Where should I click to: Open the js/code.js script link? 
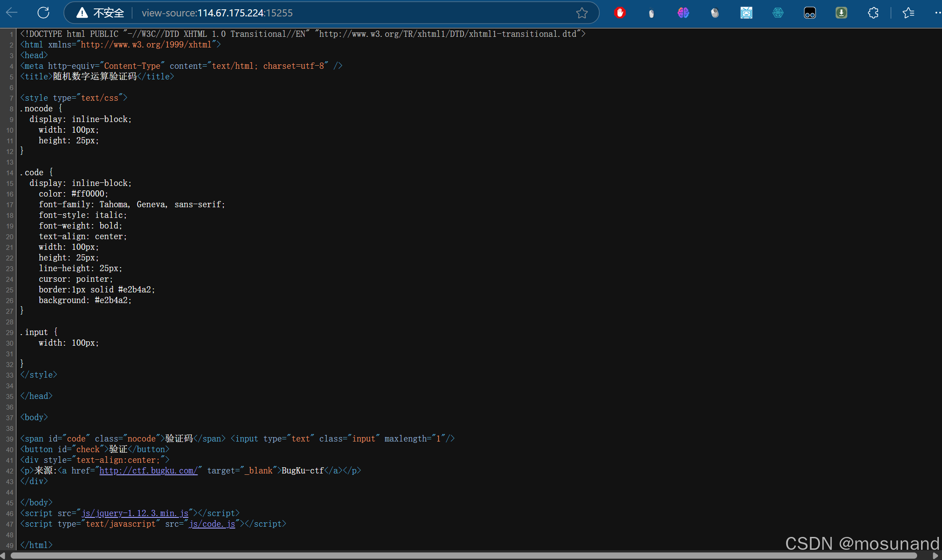pos(212,524)
